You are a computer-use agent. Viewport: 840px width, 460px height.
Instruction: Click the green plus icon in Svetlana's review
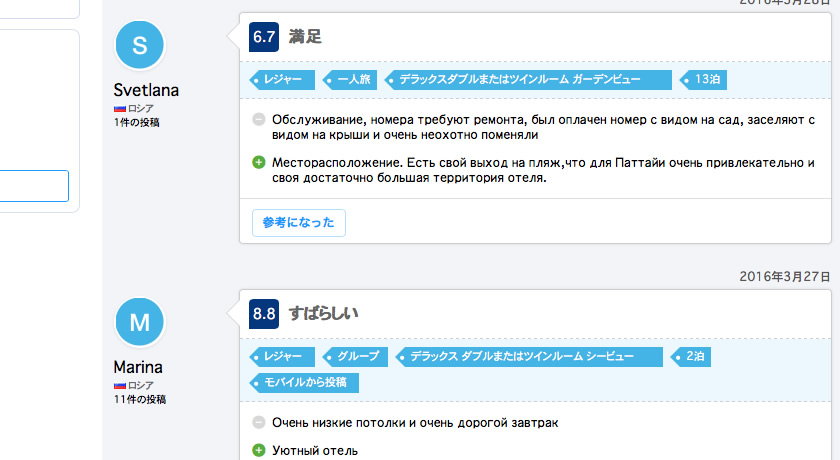[x=259, y=162]
